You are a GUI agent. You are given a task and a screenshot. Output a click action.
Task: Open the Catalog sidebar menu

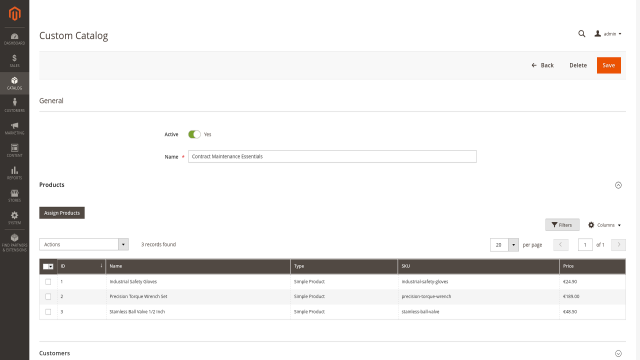pos(14,83)
